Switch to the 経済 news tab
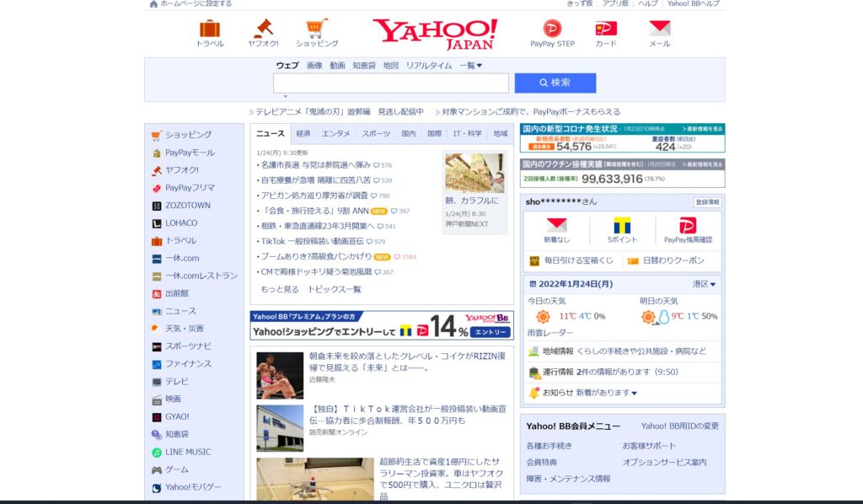 pos(303,134)
